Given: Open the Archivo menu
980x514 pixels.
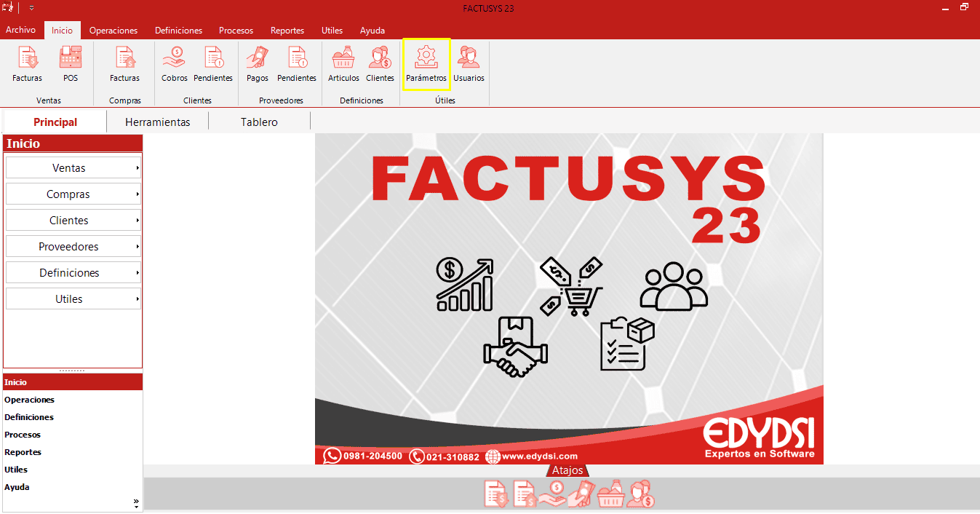Looking at the screenshot, I should click(x=20, y=31).
